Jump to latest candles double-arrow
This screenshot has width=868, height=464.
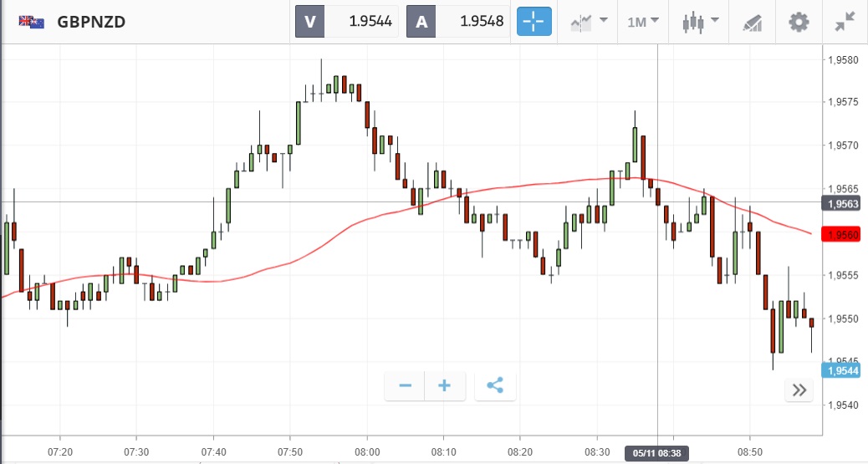(799, 390)
